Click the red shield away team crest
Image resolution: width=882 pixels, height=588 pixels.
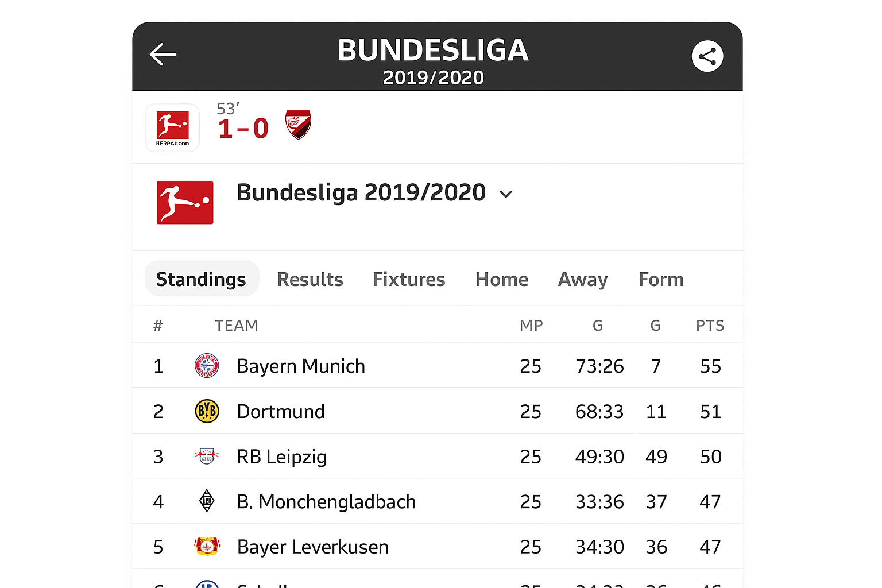[x=298, y=125]
